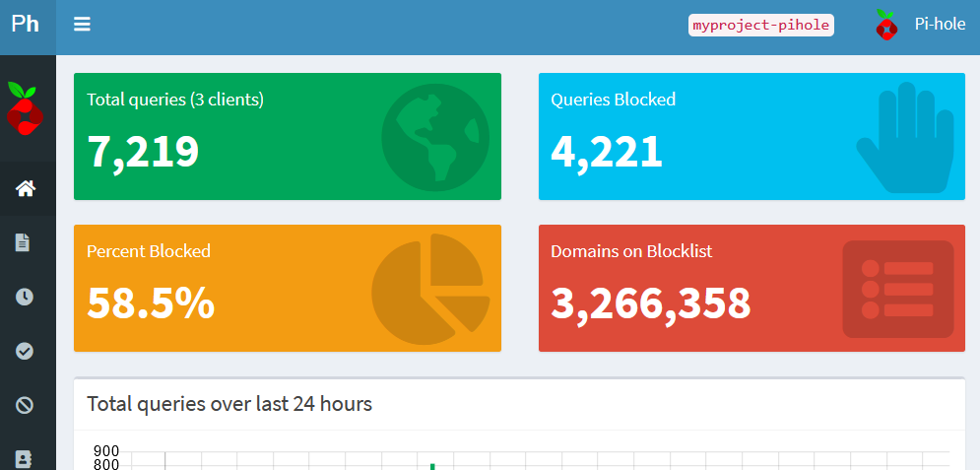Click the 3,266,358 blocklist domains value
Image resolution: width=980 pixels, height=470 pixels.
coord(651,303)
